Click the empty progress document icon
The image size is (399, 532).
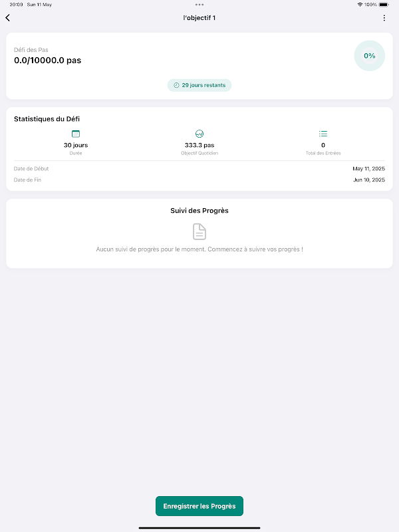click(x=199, y=231)
